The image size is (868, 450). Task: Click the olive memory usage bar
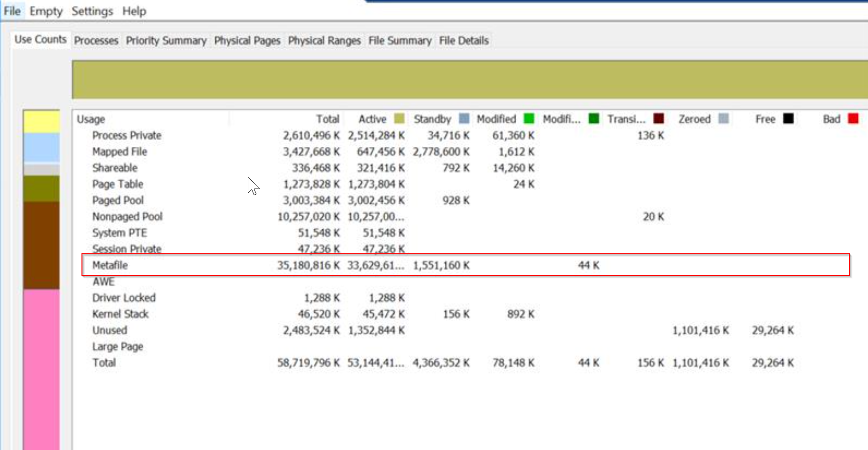click(x=470, y=80)
